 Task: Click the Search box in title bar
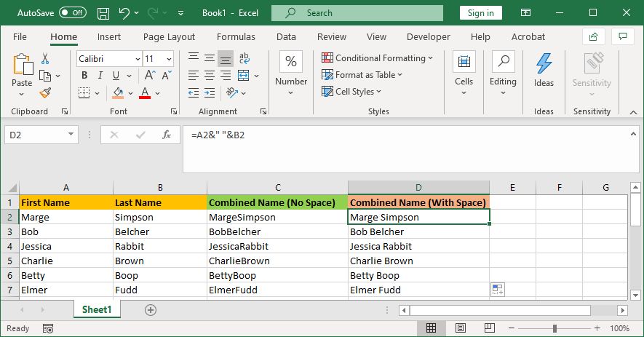pos(357,13)
